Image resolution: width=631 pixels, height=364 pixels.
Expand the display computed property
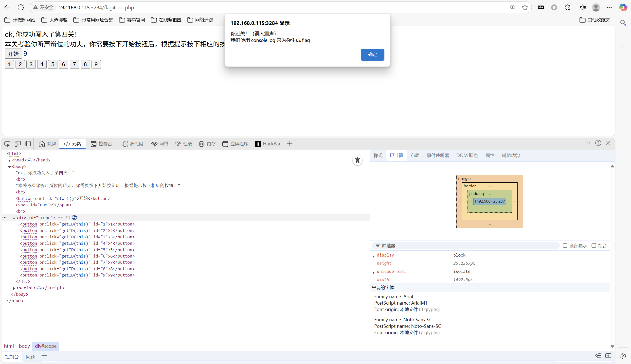pyautogui.click(x=373, y=256)
